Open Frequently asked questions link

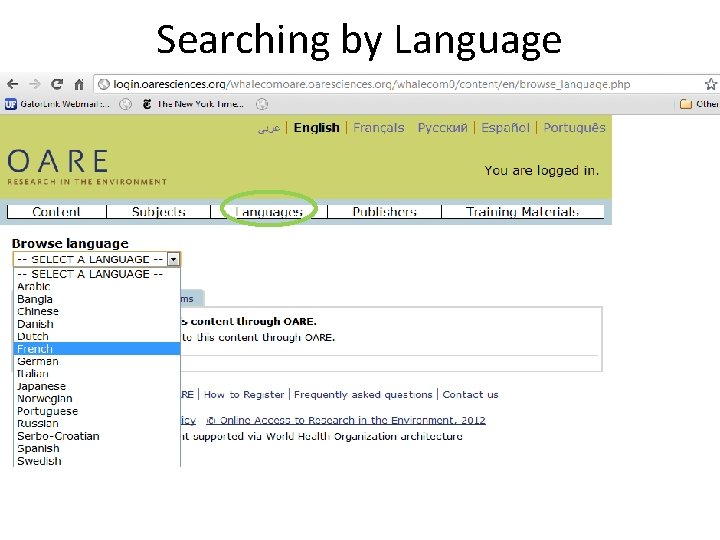tap(363, 394)
